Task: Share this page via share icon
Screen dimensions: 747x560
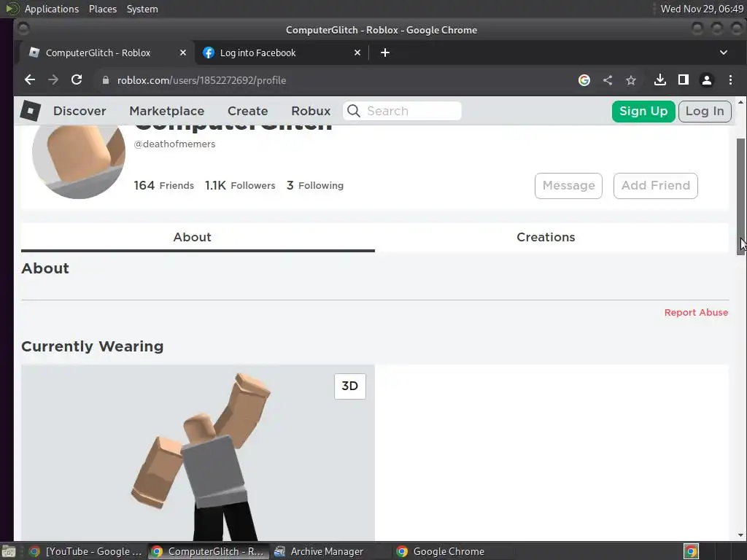Action: 608,80
